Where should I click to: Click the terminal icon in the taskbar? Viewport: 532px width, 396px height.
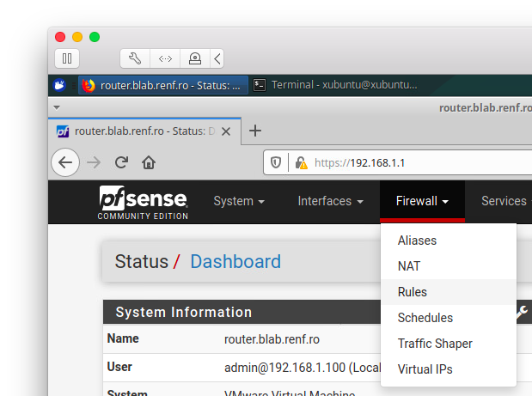(x=260, y=85)
